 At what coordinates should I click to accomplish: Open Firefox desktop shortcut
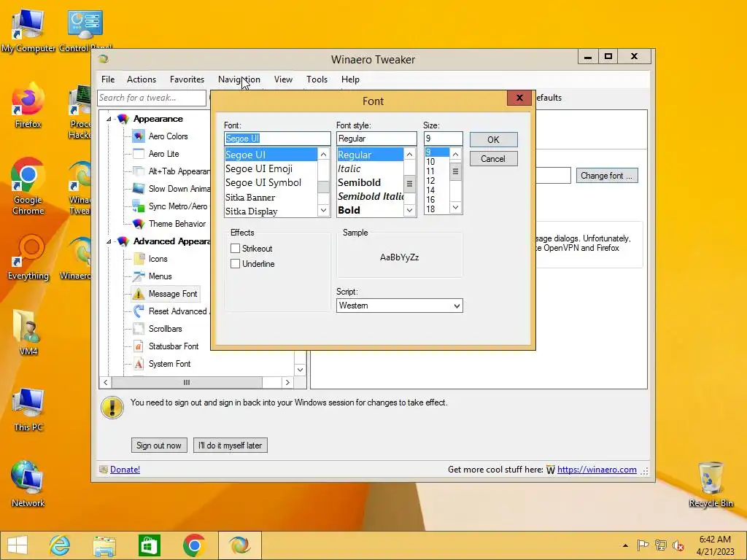pos(28,106)
